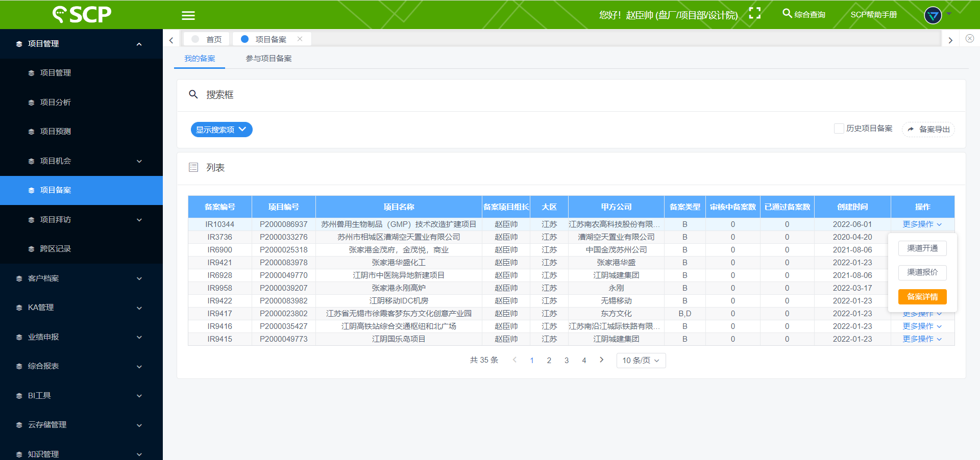Expand 客户档案 sidebar section
The height and width of the screenshot is (460, 980).
coord(81,278)
